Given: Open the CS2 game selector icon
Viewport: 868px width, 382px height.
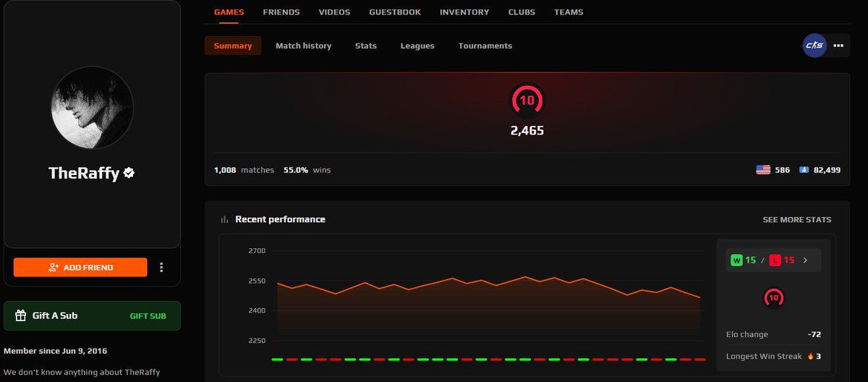Looking at the screenshot, I should 814,46.
